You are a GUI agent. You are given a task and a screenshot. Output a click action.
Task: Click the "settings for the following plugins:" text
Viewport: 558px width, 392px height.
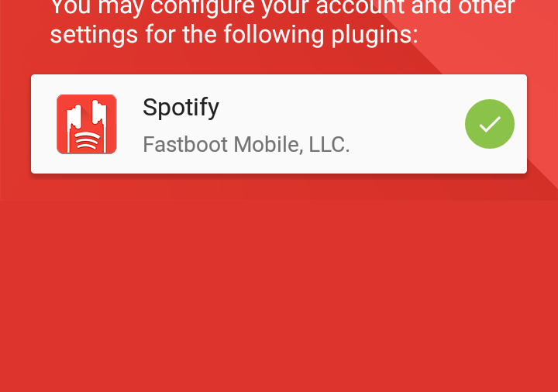point(234,35)
